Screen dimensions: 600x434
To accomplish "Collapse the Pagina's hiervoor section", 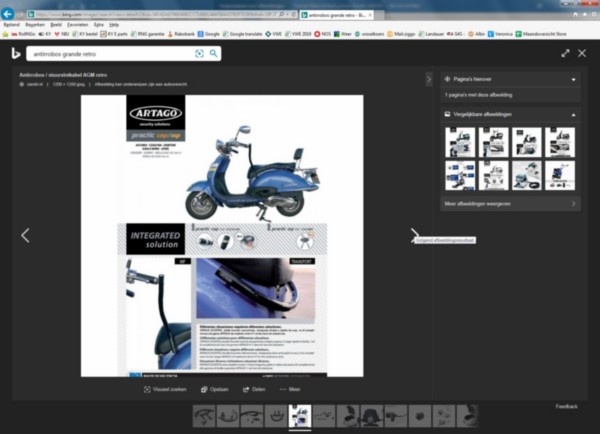I will pyautogui.click(x=574, y=79).
